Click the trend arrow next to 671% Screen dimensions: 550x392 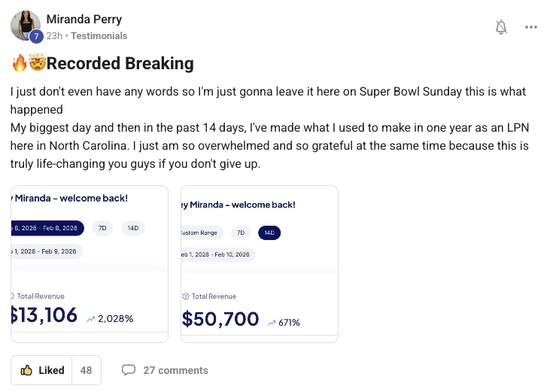(271, 322)
